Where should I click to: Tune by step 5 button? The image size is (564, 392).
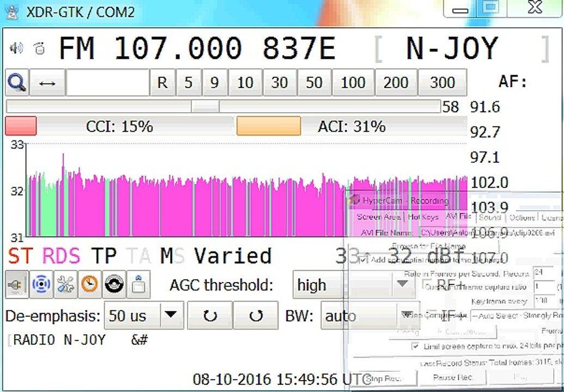click(x=189, y=83)
